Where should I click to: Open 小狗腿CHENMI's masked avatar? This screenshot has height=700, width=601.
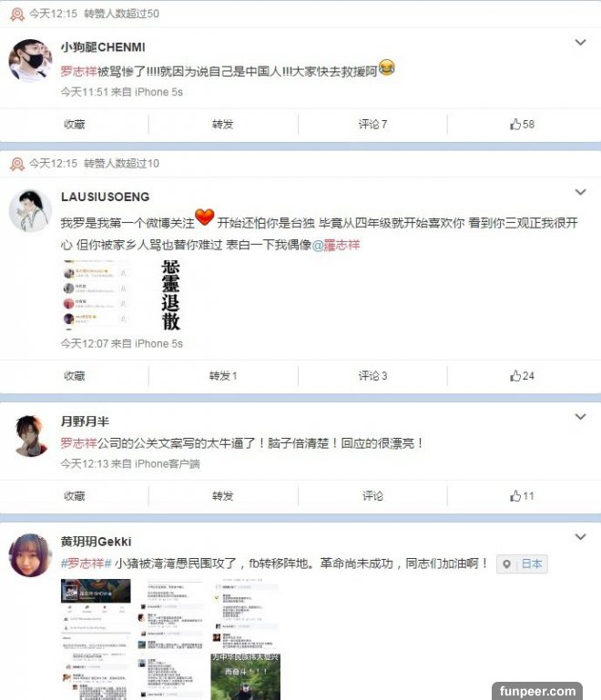(30, 60)
